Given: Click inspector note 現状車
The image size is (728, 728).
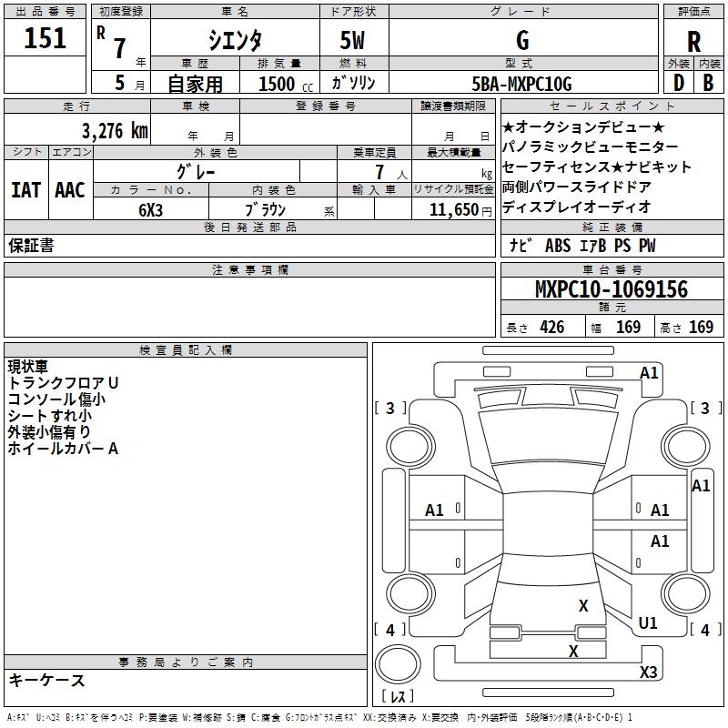Looking at the screenshot, I should (28, 367).
